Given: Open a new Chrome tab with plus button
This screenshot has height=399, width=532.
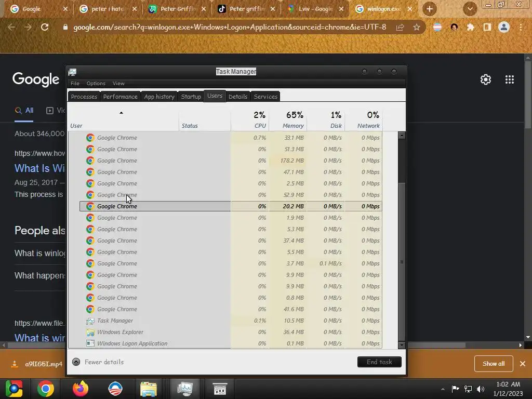Looking at the screenshot, I should (430, 9).
